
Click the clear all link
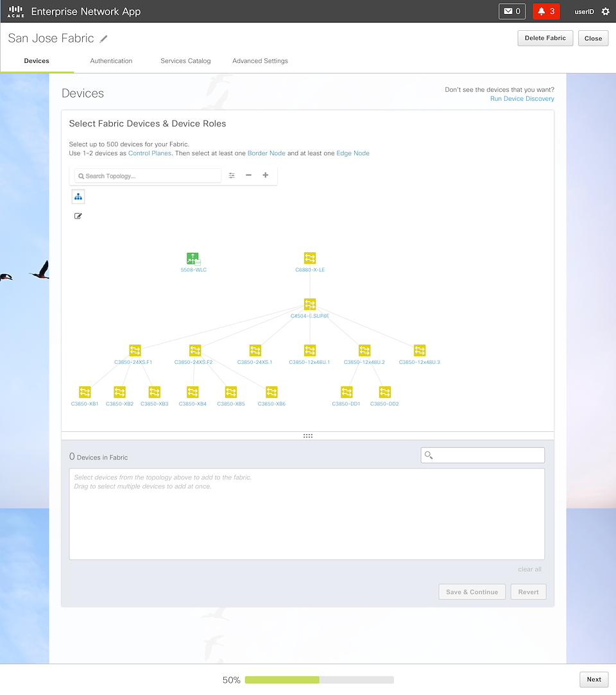point(529,569)
